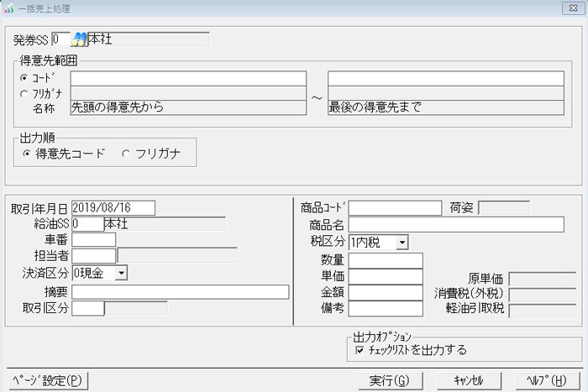Viewport: 588px width, 392px height.
Task: Open the 決済区分 dropdown
Action: tap(122, 273)
